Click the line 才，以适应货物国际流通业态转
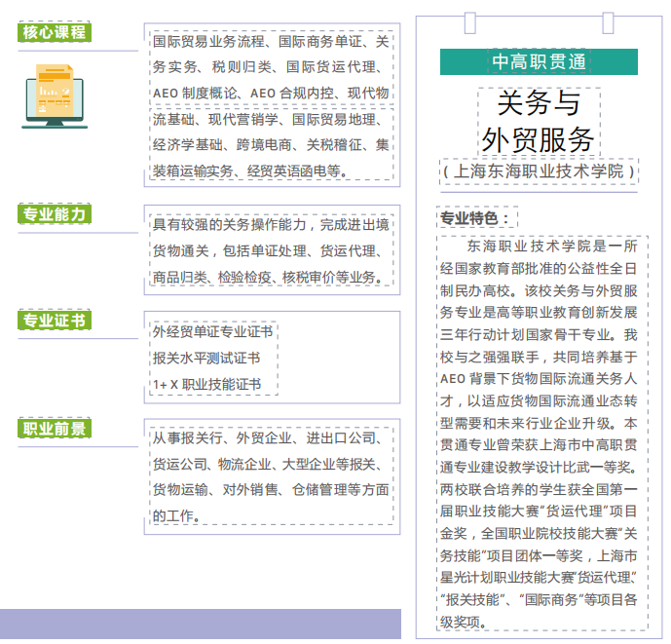Screen dimensions: 671x644 (x=539, y=400)
